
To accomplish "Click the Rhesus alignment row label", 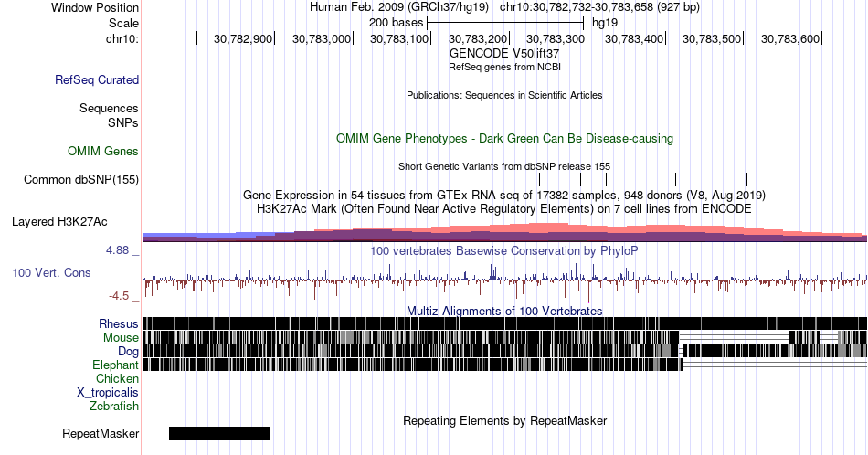I will click(x=119, y=323).
